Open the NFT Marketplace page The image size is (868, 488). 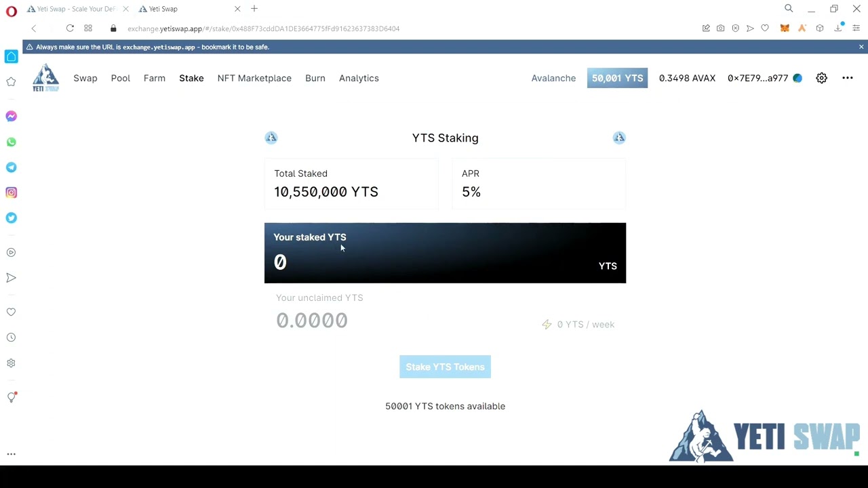pyautogui.click(x=254, y=78)
